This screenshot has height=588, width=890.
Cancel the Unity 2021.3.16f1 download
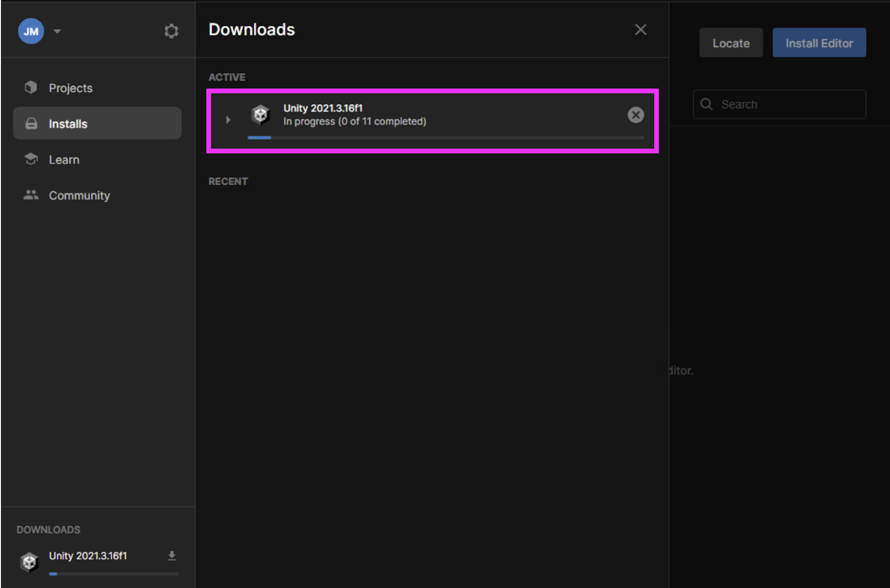click(x=635, y=115)
